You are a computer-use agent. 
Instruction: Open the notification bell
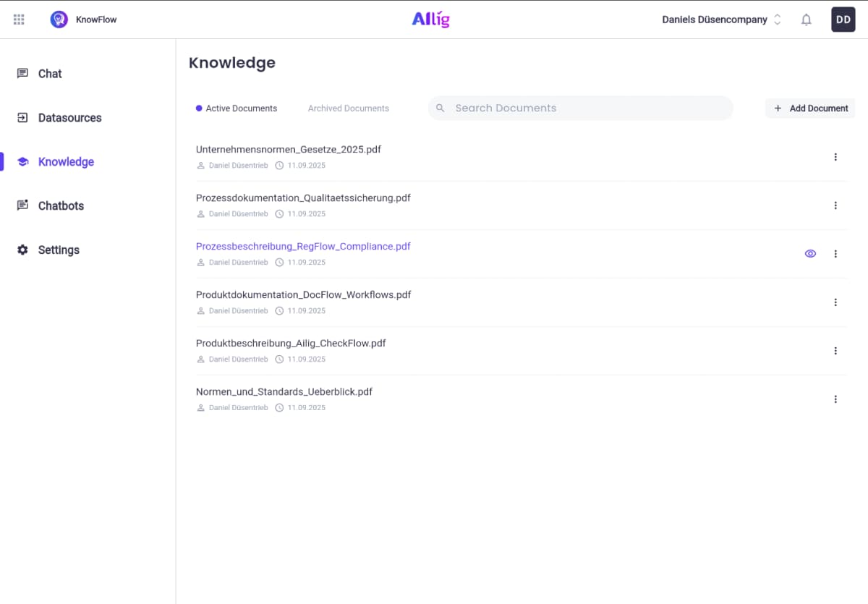point(806,20)
